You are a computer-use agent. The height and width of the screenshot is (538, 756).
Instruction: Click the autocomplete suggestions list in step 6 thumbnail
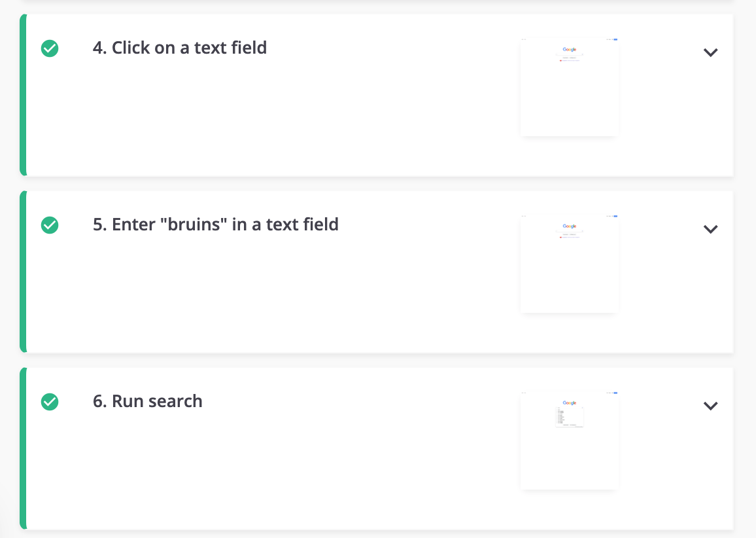click(569, 417)
